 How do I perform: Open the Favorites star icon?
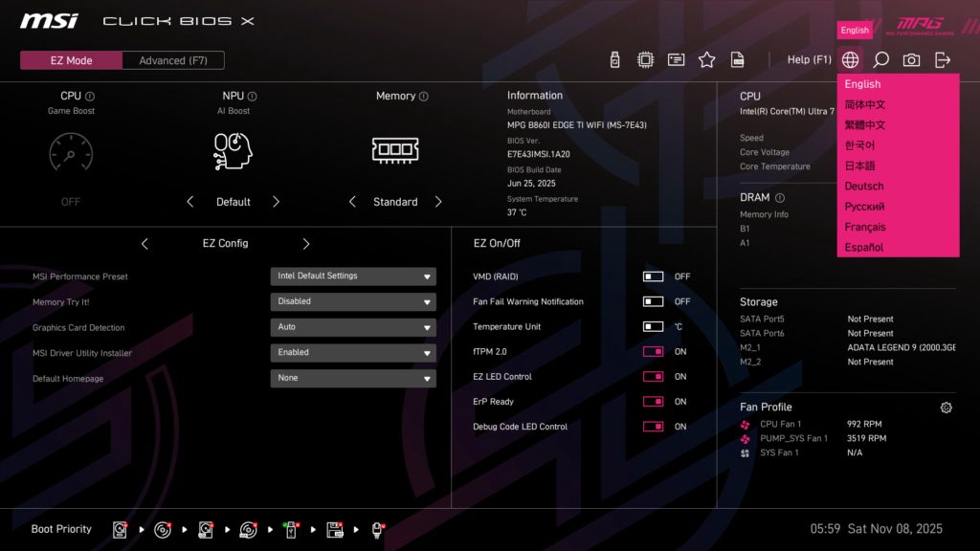tap(706, 58)
